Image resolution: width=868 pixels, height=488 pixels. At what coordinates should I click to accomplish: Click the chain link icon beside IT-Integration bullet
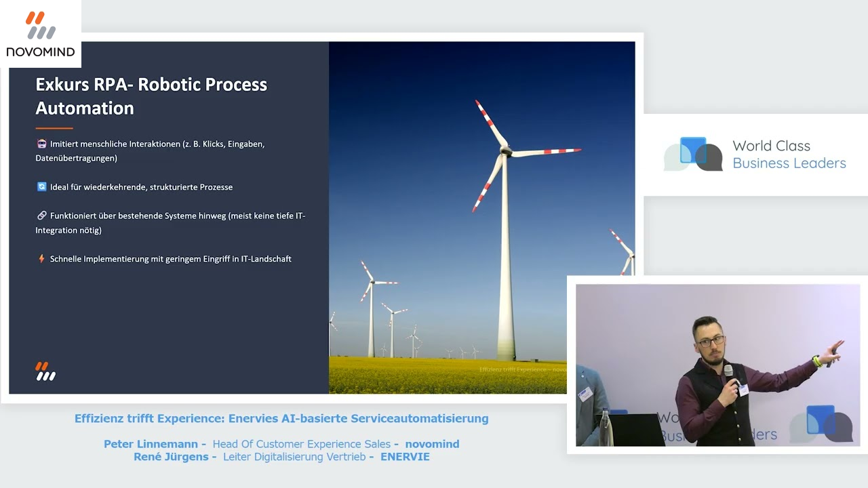41,215
